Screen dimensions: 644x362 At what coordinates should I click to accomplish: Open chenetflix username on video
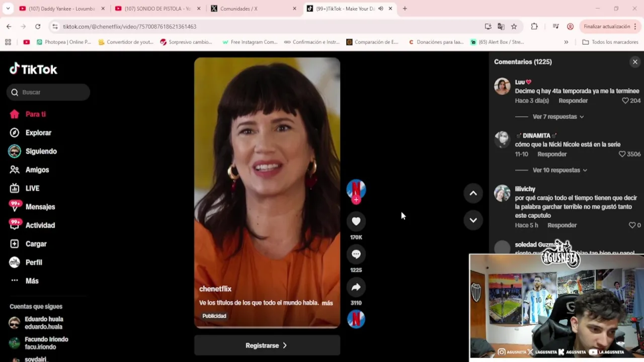215,289
